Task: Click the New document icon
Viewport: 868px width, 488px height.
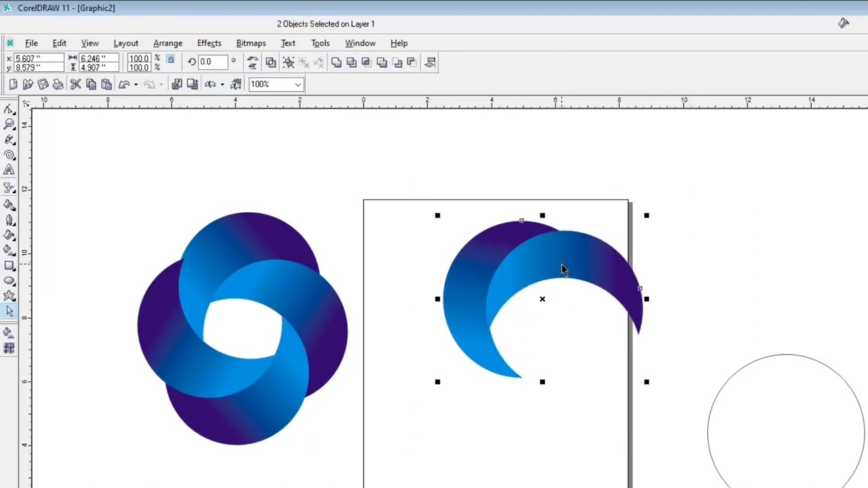Action: coord(13,84)
